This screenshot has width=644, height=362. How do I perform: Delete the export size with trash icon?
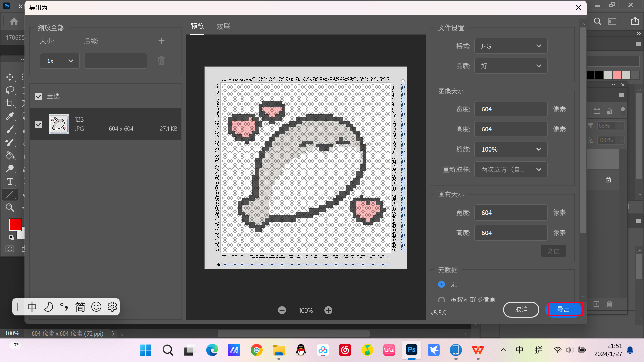click(161, 61)
